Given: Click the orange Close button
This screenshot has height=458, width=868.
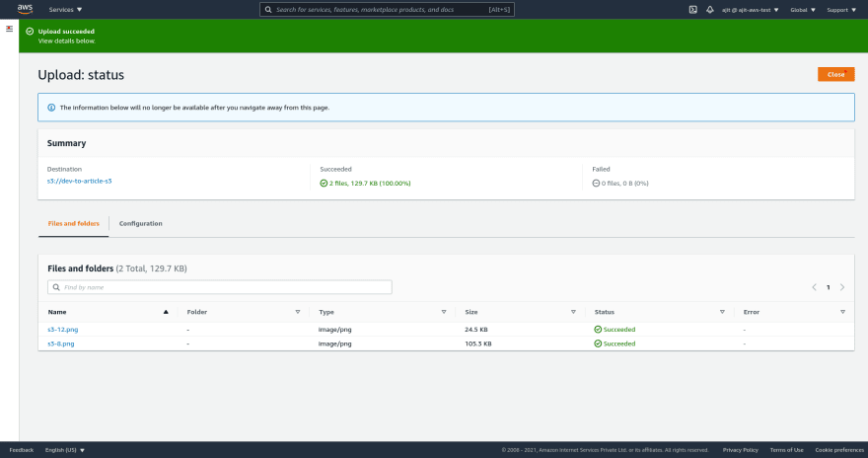Looking at the screenshot, I should pos(835,74).
